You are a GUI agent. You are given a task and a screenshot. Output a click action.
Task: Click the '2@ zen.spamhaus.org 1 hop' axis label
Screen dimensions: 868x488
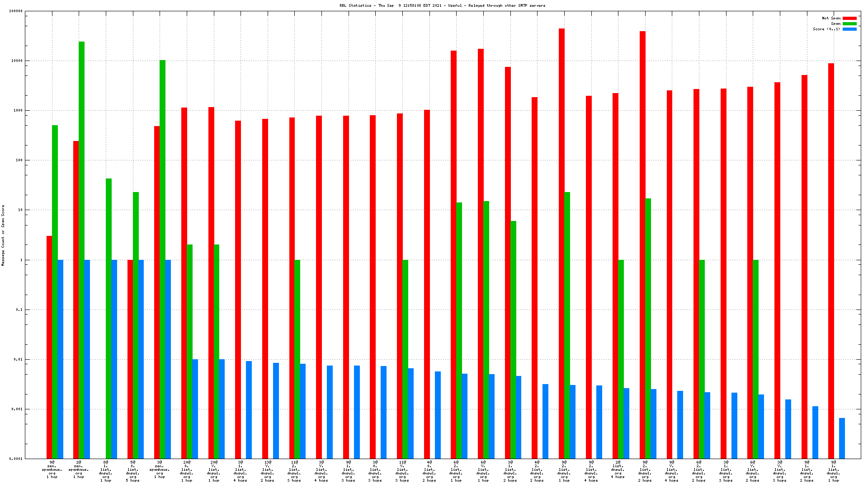point(79,469)
